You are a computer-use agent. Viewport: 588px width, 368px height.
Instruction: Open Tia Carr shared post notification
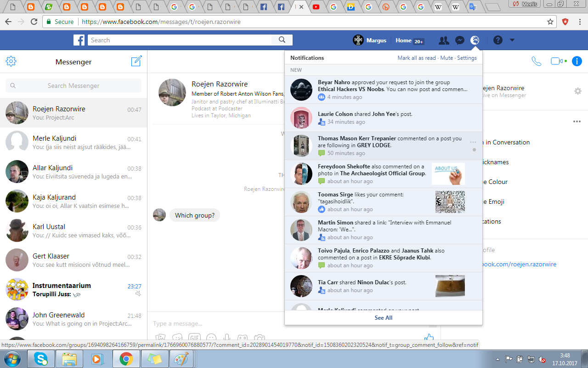384,286
